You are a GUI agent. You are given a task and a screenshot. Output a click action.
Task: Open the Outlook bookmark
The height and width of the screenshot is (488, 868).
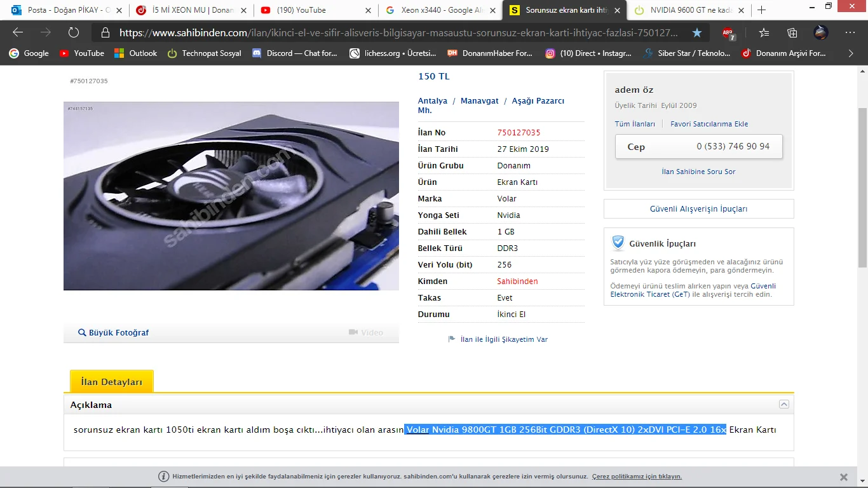(135, 53)
